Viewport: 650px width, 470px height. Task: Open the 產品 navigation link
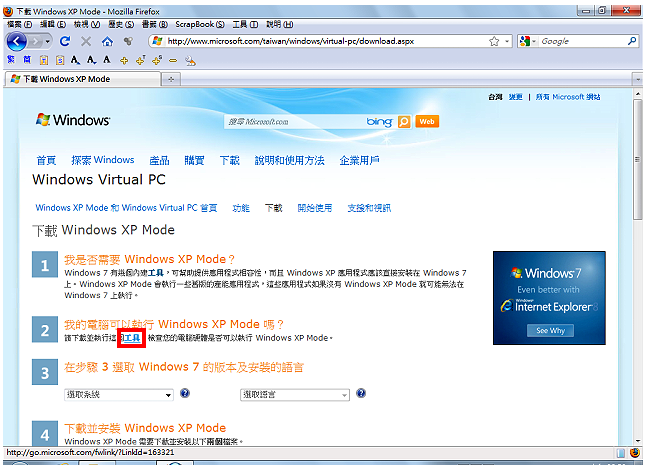coord(159,160)
